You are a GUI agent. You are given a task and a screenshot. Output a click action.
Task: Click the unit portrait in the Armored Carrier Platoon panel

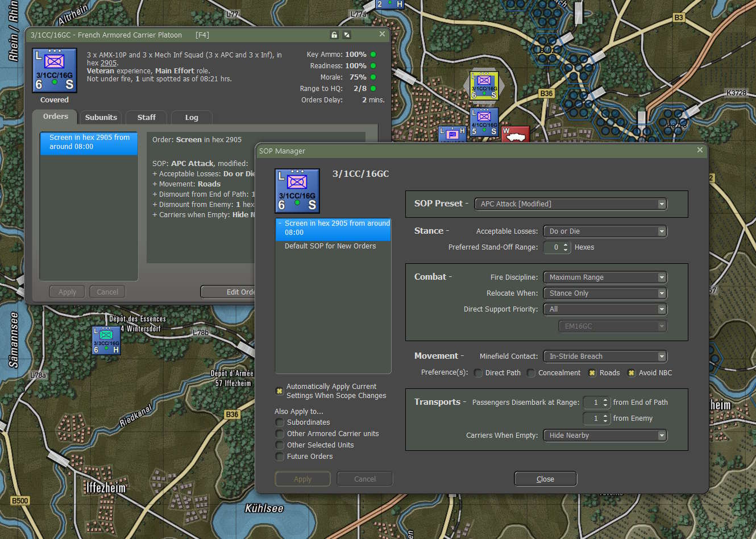(x=55, y=71)
